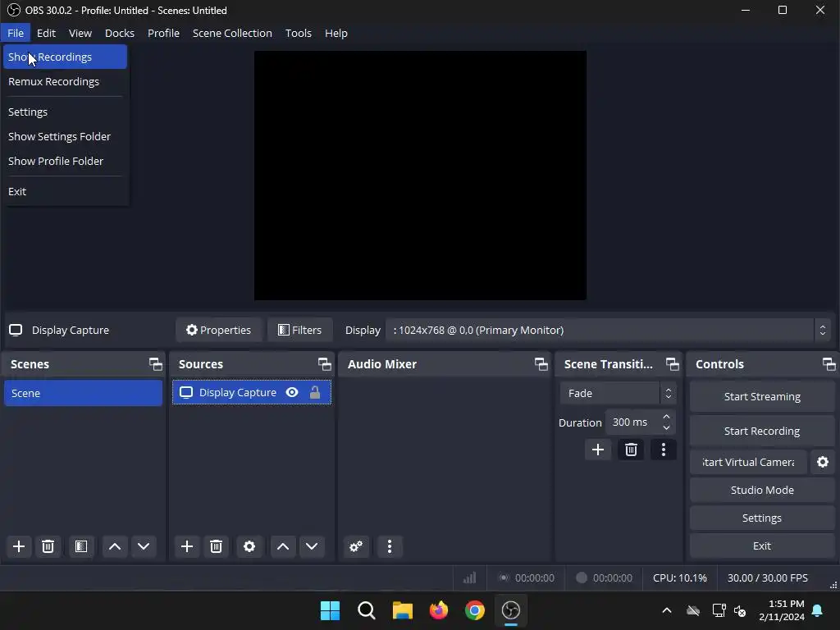Open transition properties three-dot menu
840x630 pixels.
(x=663, y=450)
